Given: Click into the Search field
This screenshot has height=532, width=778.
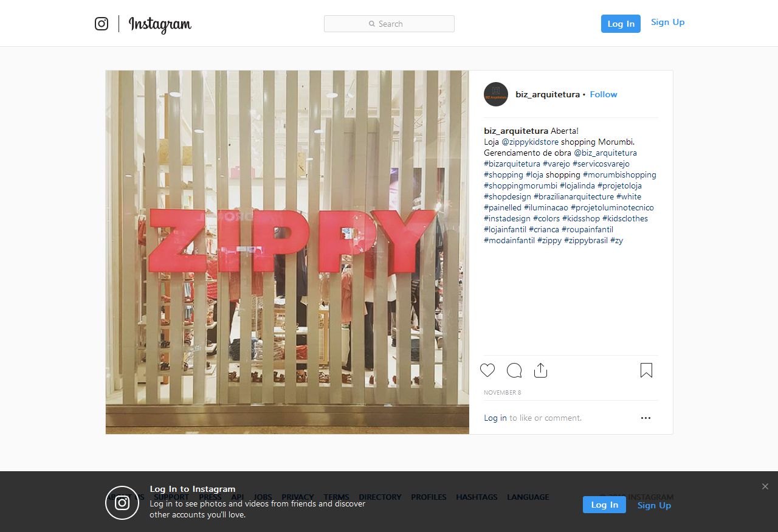Looking at the screenshot, I should pyautogui.click(x=389, y=24).
